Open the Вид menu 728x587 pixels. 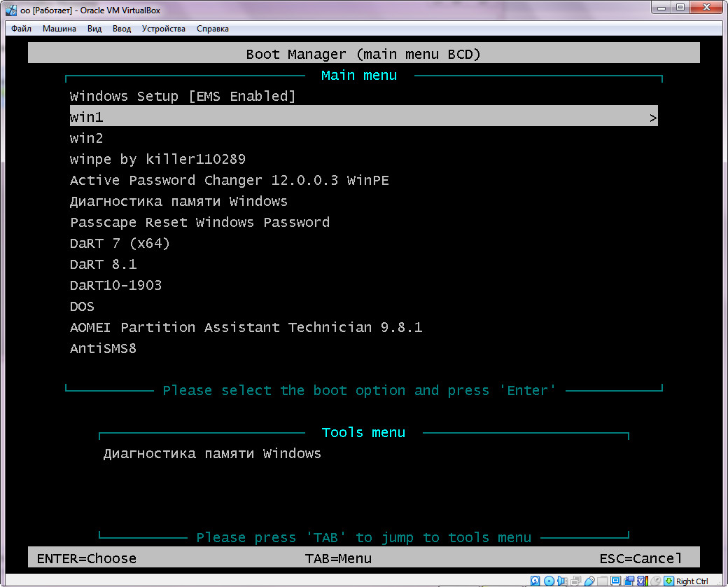point(94,29)
